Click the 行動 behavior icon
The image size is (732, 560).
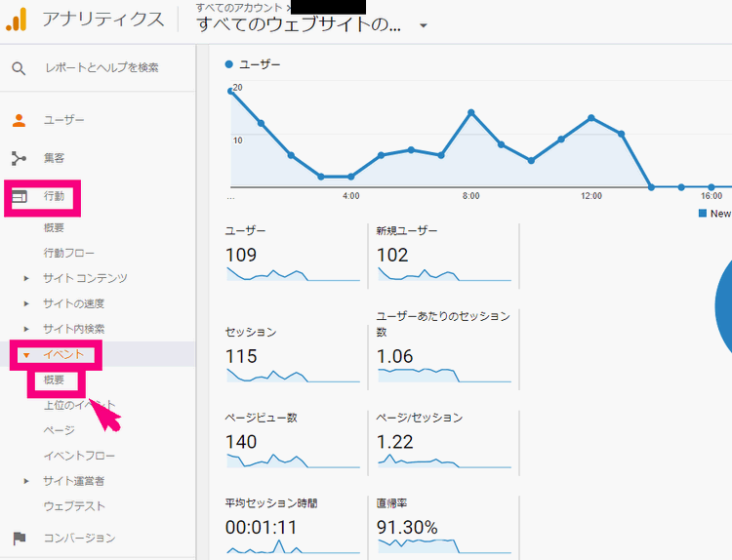(20, 196)
